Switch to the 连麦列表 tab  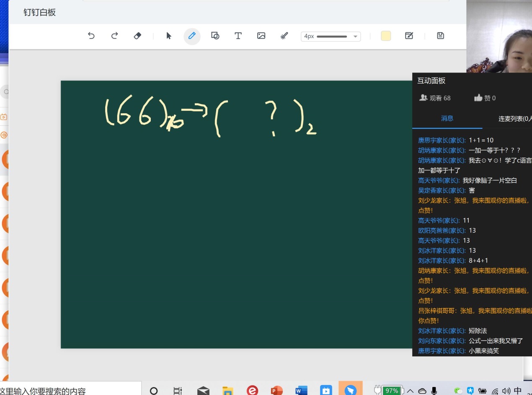514,119
